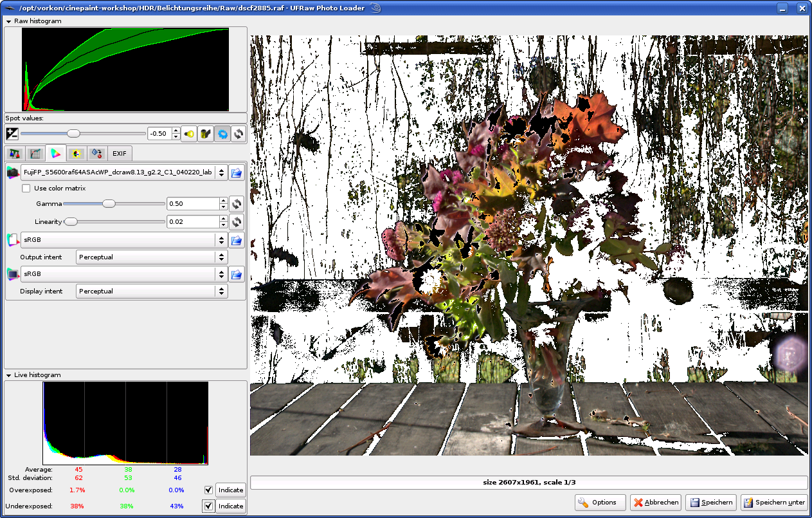
Task: Click the Gamma slider track
Action: (x=135, y=204)
